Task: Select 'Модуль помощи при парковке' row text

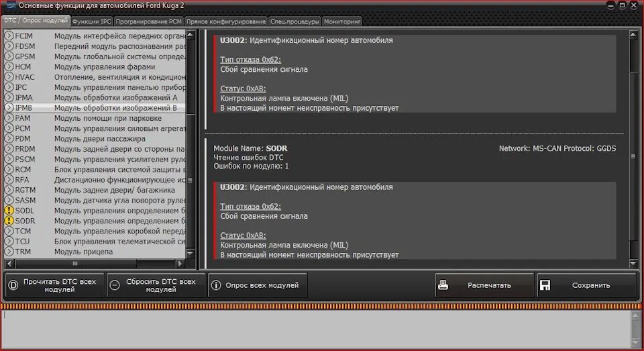Action: point(108,118)
